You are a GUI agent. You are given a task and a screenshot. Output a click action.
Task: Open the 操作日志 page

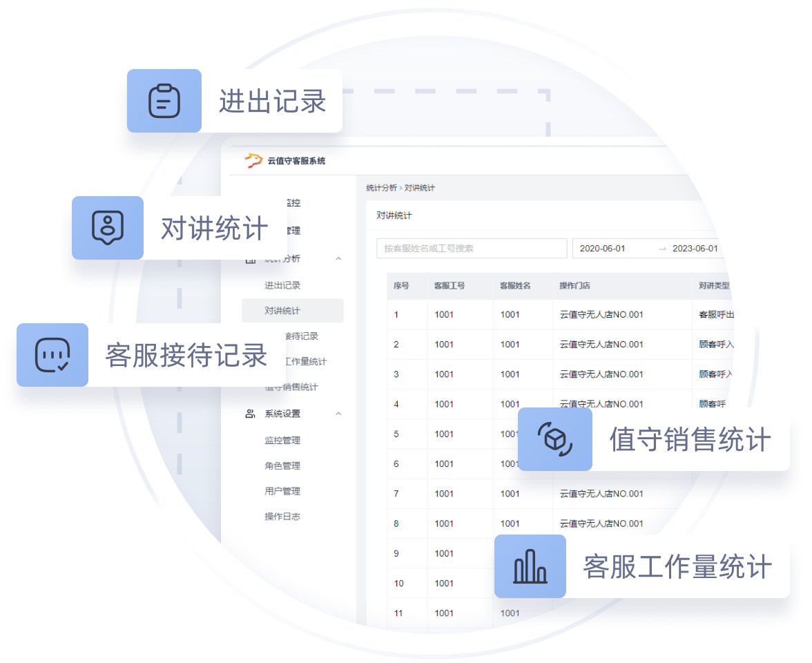284,516
